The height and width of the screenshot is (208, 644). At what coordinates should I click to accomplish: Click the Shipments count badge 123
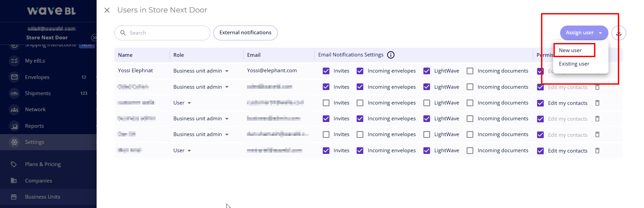coord(84,93)
